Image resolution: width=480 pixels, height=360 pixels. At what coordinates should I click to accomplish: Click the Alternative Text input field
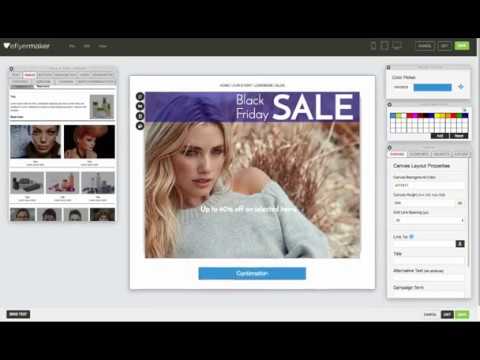click(x=429, y=278)
